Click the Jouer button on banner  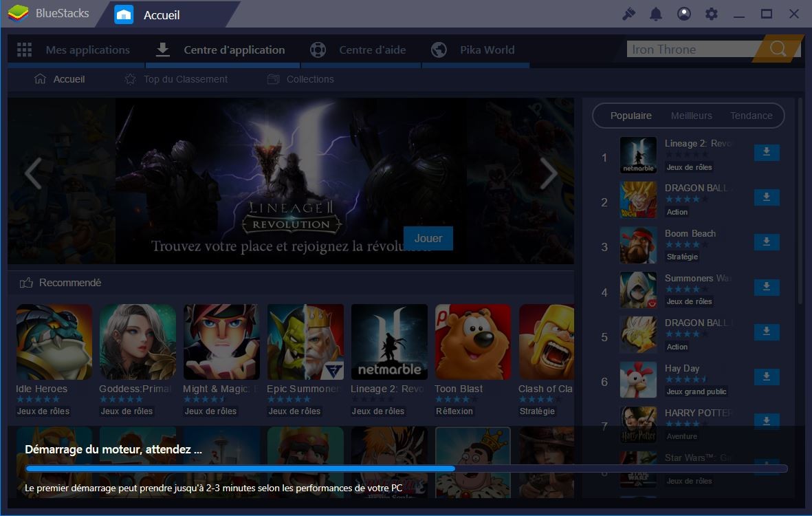(x=428, y=238)
